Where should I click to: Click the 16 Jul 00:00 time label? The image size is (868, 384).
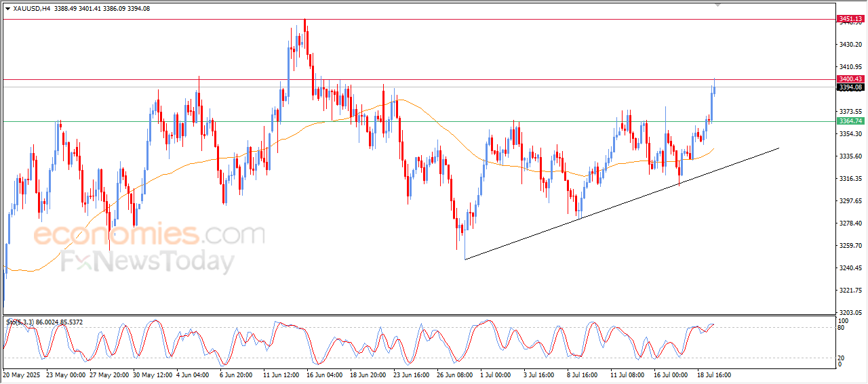[x=671, y=375]
